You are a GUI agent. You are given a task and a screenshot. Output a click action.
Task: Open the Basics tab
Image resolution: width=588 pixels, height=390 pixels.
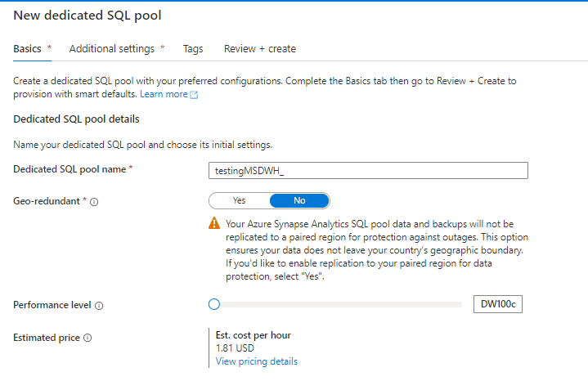(x=27, y=49)
